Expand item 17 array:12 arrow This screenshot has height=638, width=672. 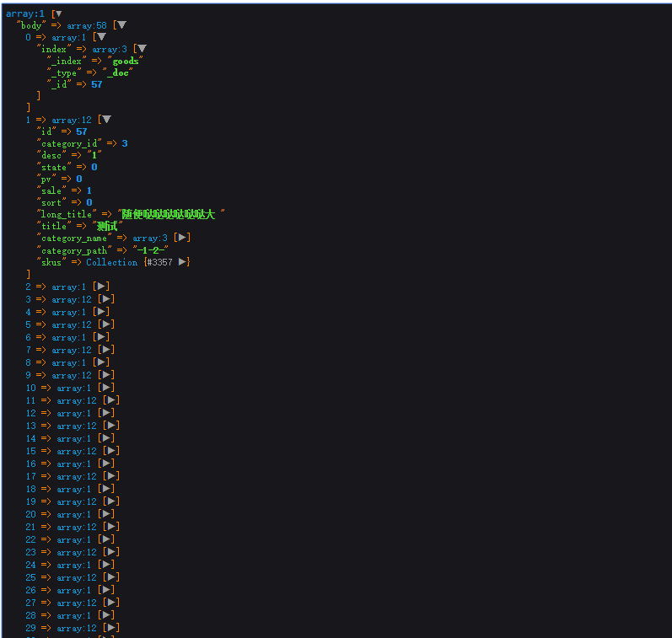pos(112,476)
